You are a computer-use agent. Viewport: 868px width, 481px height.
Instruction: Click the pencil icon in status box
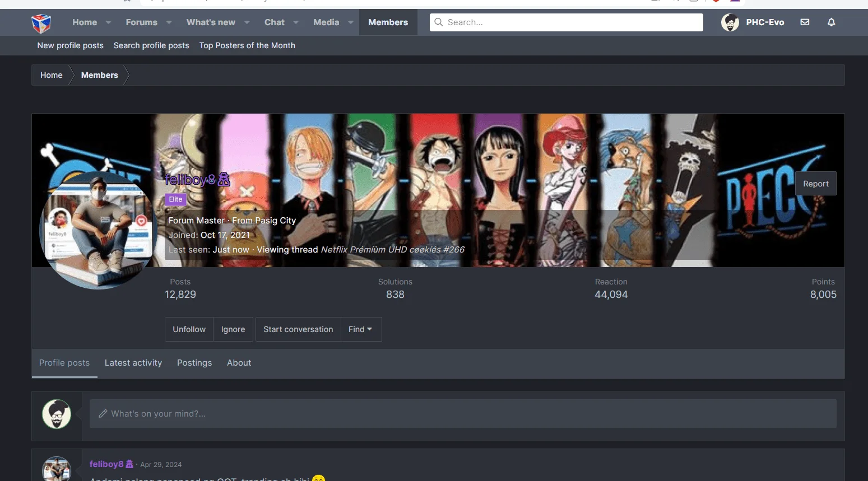[x=103, y=414]
